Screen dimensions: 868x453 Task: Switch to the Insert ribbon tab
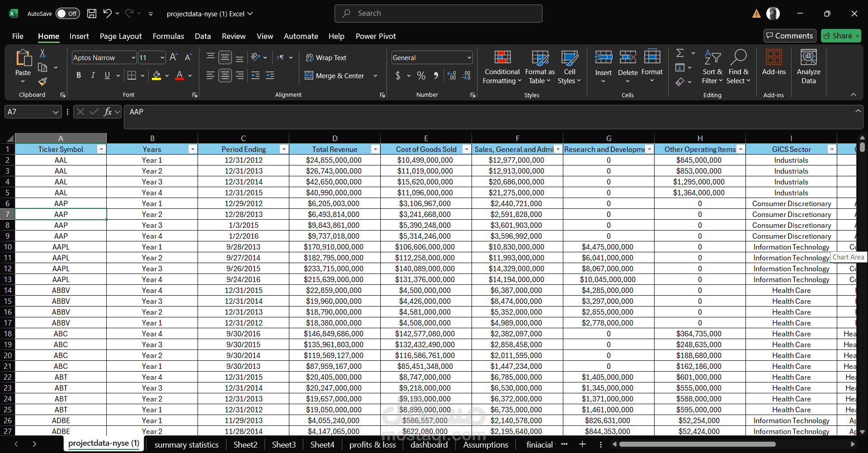coord(79,36)
